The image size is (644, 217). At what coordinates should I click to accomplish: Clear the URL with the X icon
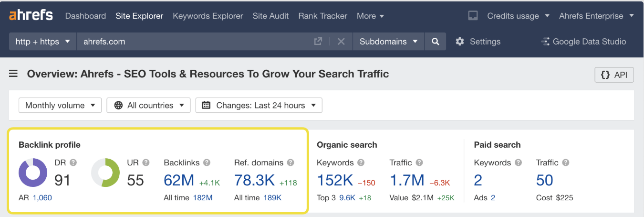tap(341, 42)
